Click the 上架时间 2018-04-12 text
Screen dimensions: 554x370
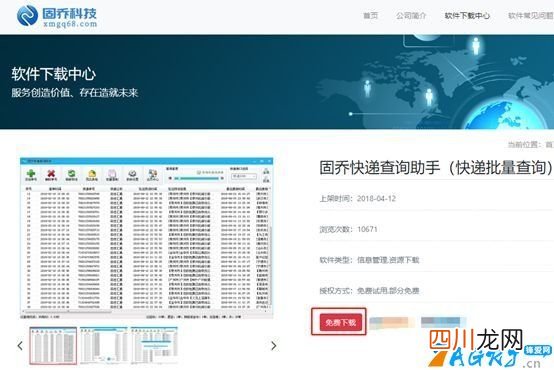click(x=358, y=198)
